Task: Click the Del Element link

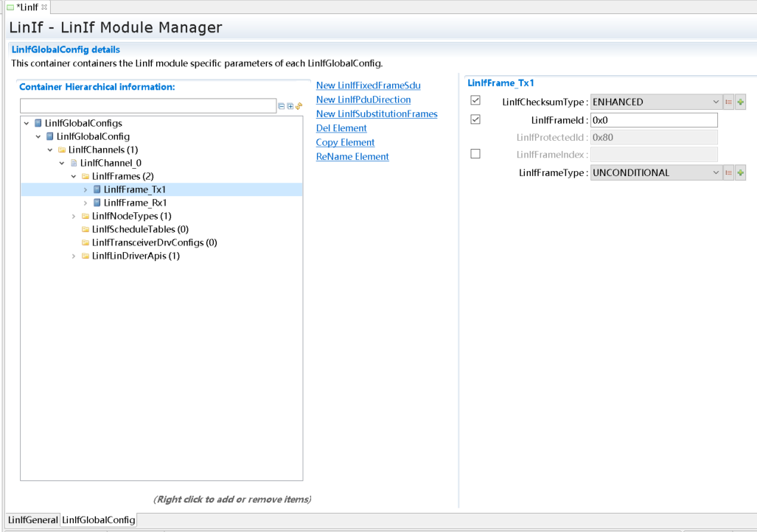Action: 341,128
